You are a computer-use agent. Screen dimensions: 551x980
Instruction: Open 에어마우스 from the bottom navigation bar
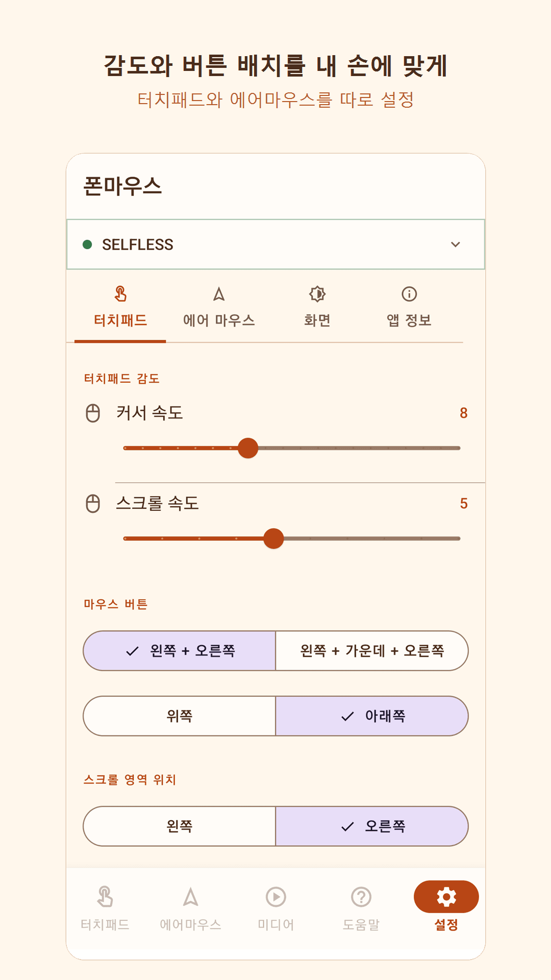click(190, 908)
